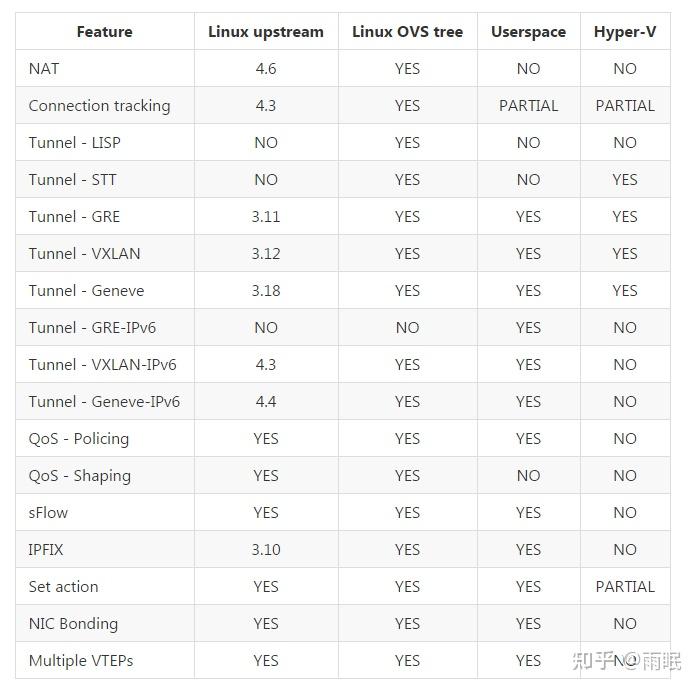Image resolution: width=699 pixels, height=689 pixels.
Task: Select the 3.18 version value
Action: (x=266, y=291)
